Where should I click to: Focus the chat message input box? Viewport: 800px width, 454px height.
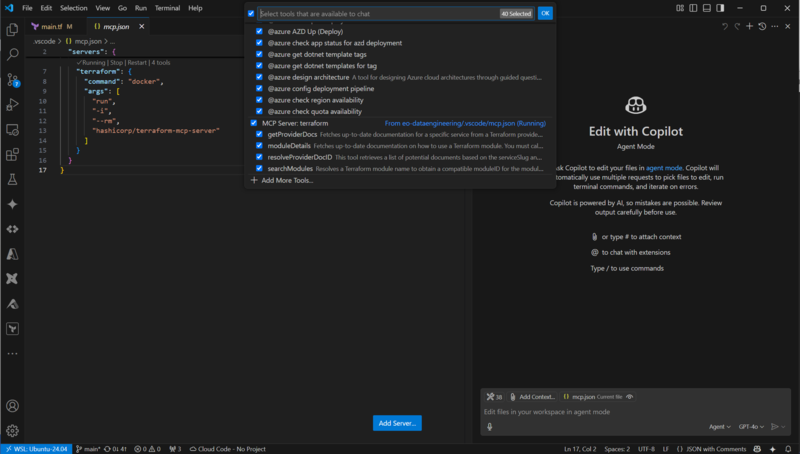point(635,412)
